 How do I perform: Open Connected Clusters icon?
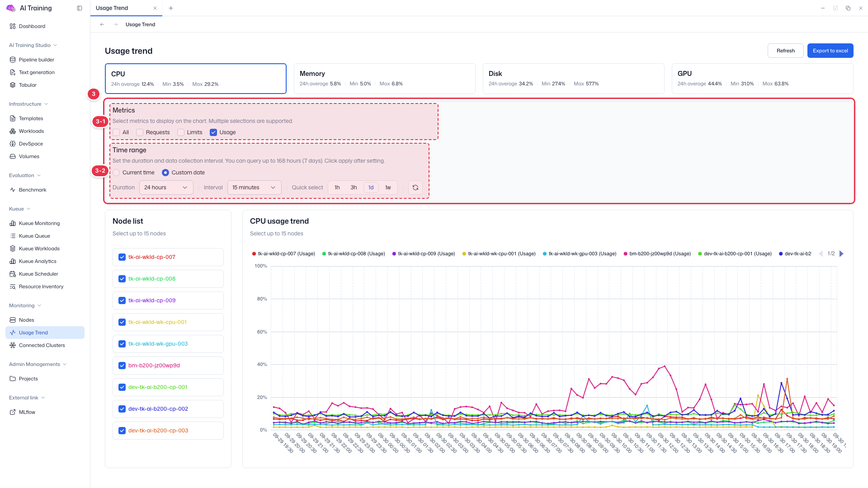click(x=13, y=345)
